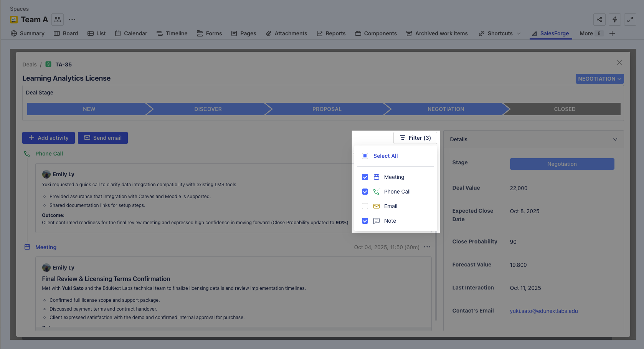Viewport: 644px width, 349px height.
Task: Click the share icon in the header
Action: click(x=599, y=20)
